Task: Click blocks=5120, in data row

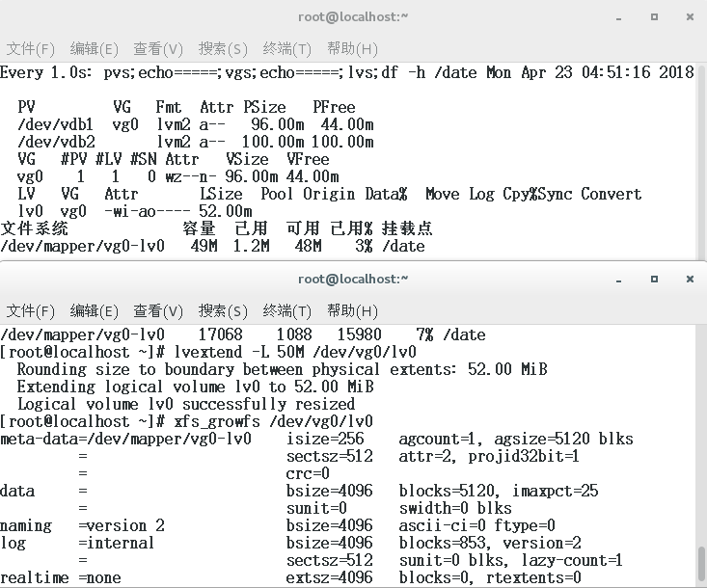Action: (449, 491)
